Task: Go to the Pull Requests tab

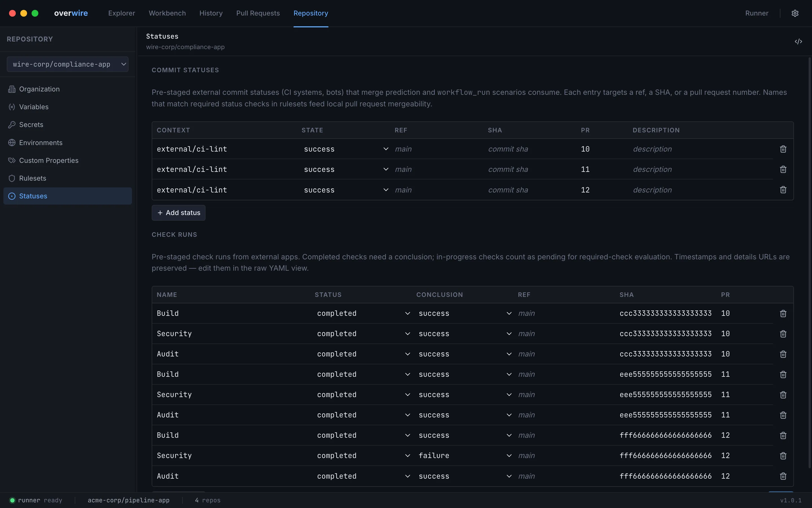Action: [x=258, y=13]
